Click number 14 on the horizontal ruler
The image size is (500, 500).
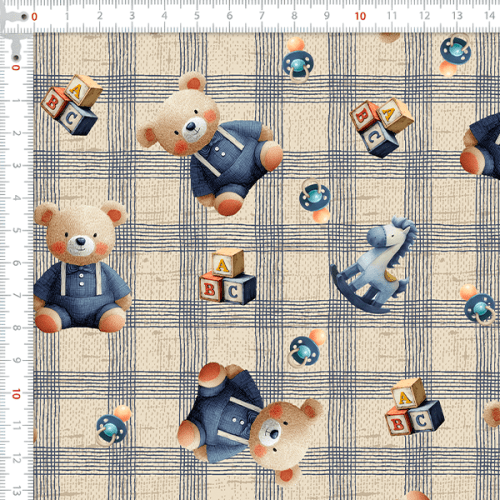tap(489, 16)
